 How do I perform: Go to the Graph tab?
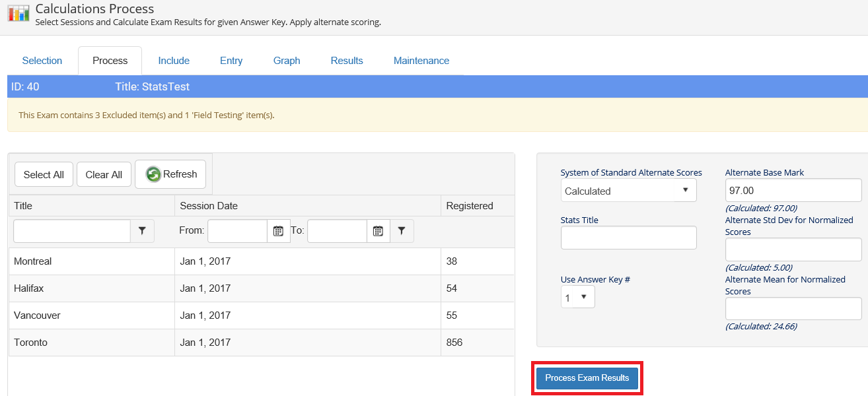(x=287, y=61)
